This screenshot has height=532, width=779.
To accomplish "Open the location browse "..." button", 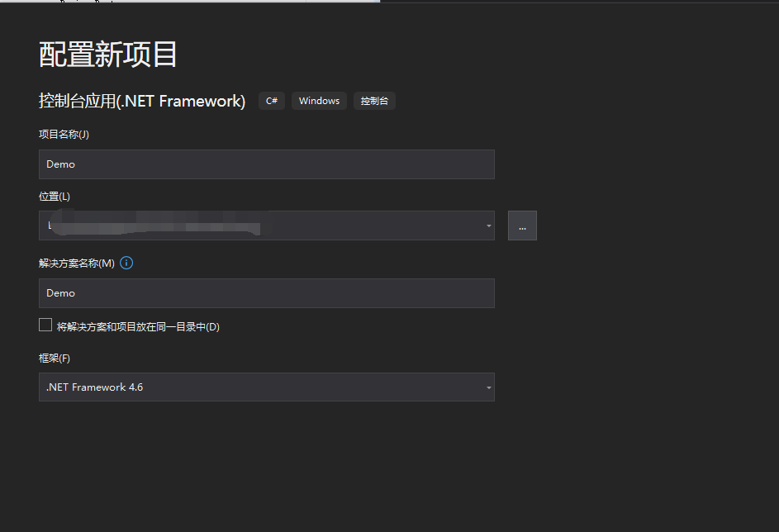I will pos(522,226).
